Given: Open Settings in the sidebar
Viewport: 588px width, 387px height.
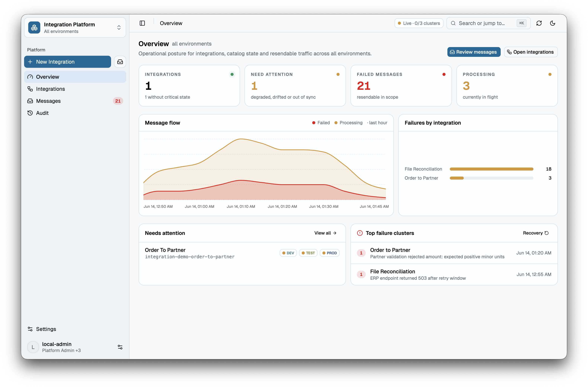Looking at the screenshot, I should click(75, 329).
